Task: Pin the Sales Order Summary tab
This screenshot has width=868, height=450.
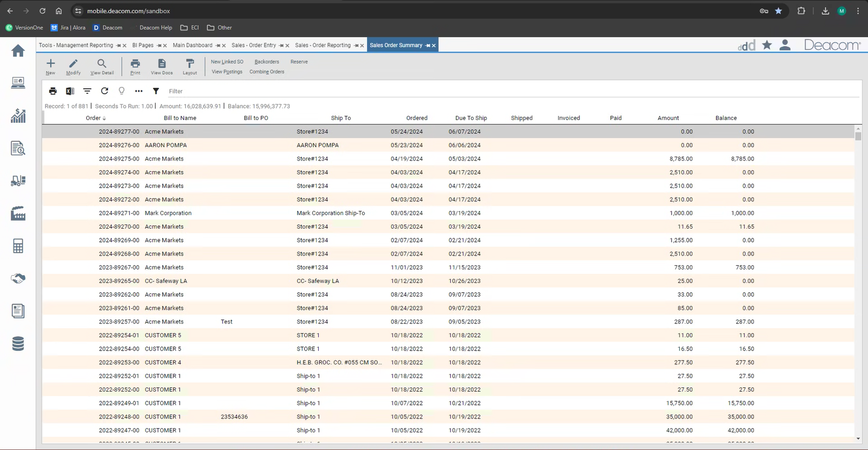Action: click(428, 46)
